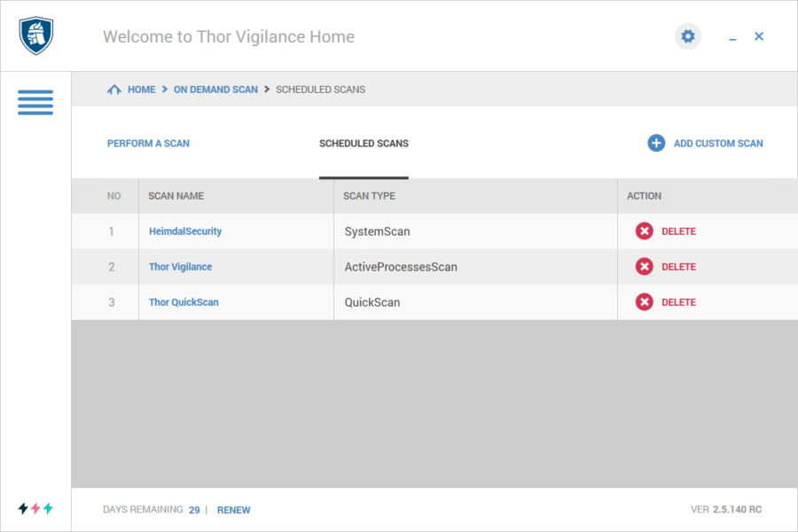The image size is (798, 532).
Task: Click the red X icon for Thor Vigilance
Action: click(x=645, y=266)
